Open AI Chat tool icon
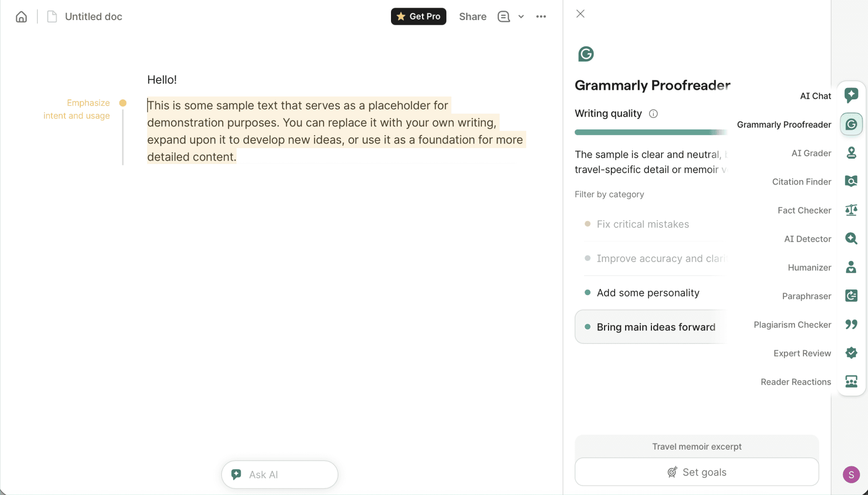This screenshot has width=868, height=495. tap(851, 96)
